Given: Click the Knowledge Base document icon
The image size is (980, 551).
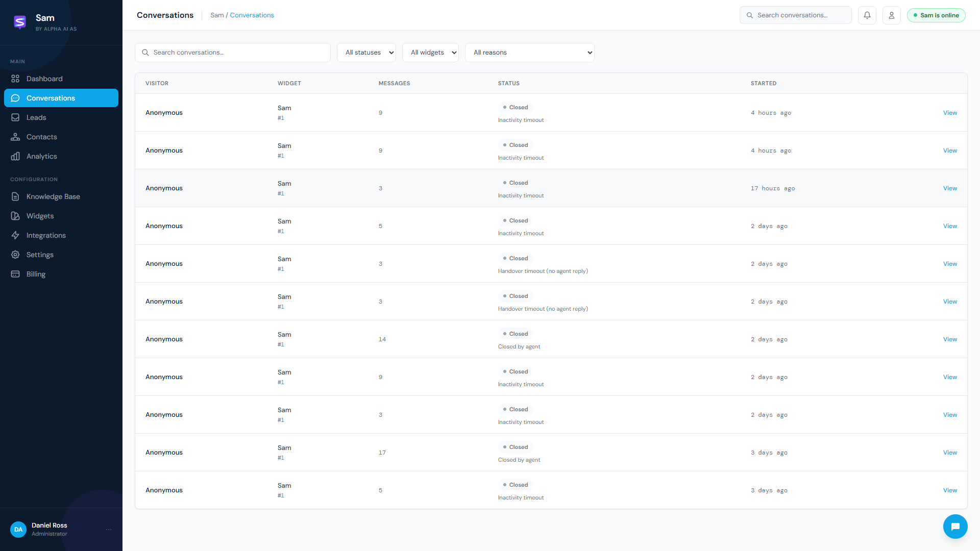Looking at the screenshot, I should tap(15, 196).
